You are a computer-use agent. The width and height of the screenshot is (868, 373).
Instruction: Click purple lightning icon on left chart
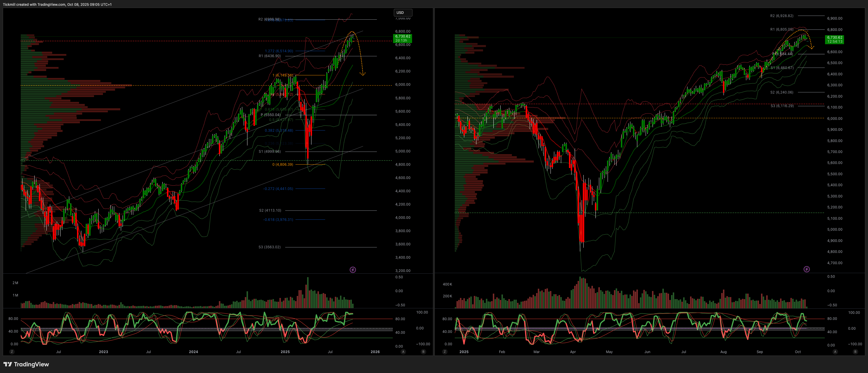click(x=352, y=270)
